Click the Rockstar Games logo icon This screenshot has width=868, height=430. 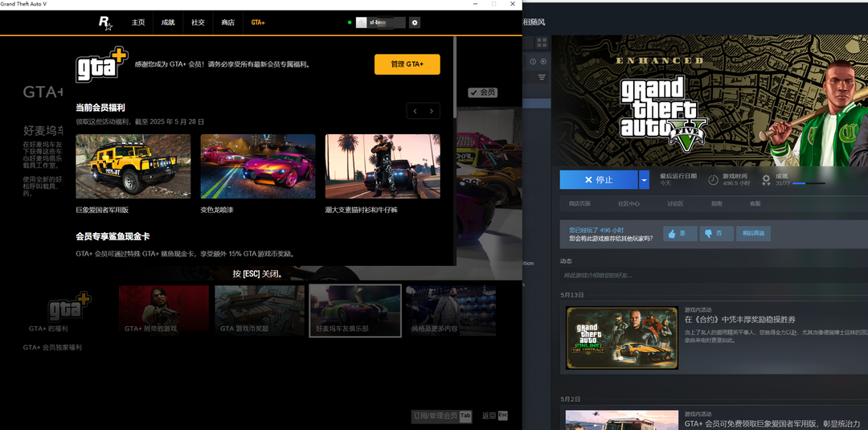(105, 23)
